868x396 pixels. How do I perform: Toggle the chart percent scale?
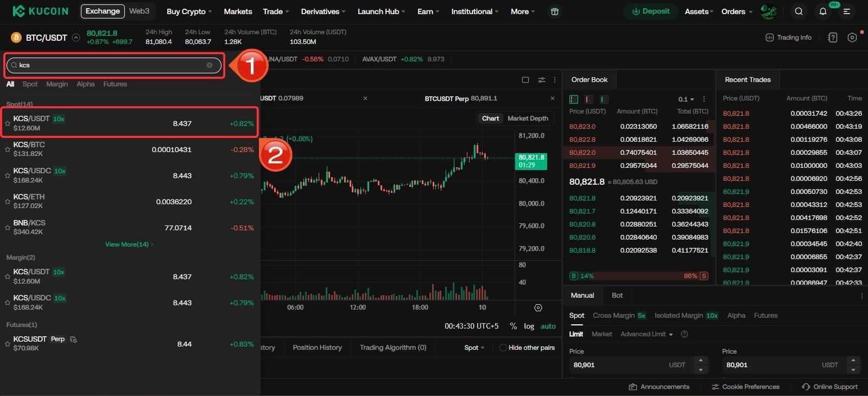coord(513,326)
